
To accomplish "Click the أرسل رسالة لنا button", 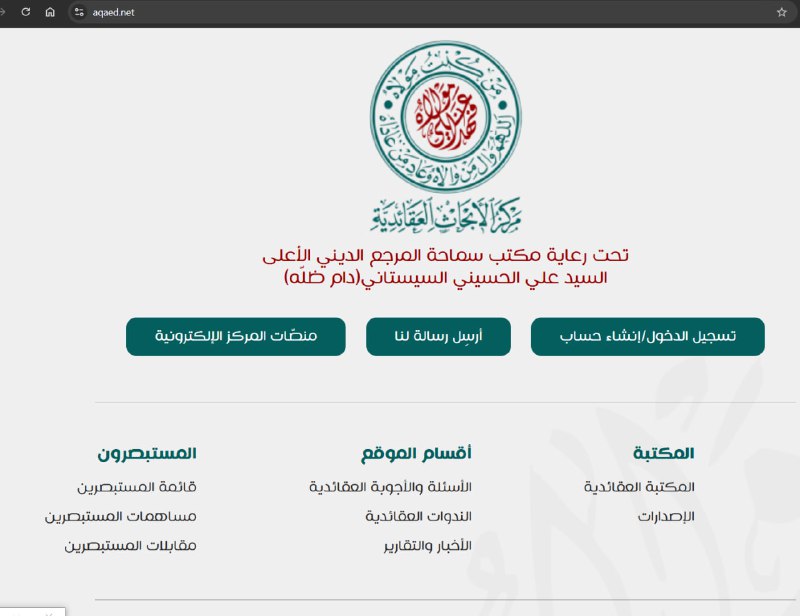I will pyautogui.click(x=438, y=336).
